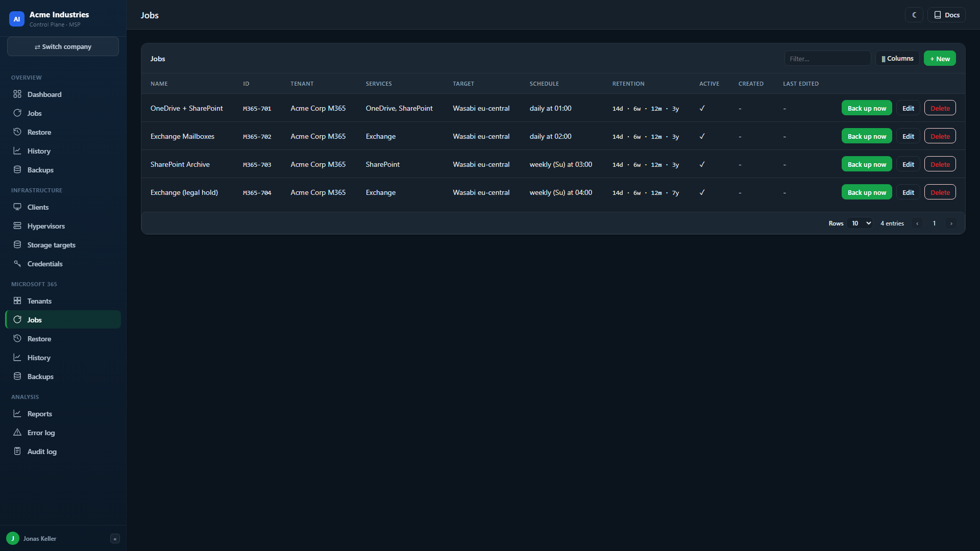Click the Microsoft 365 Jobs icon
The height and width of the screenshot is (551, 980).
17,320
